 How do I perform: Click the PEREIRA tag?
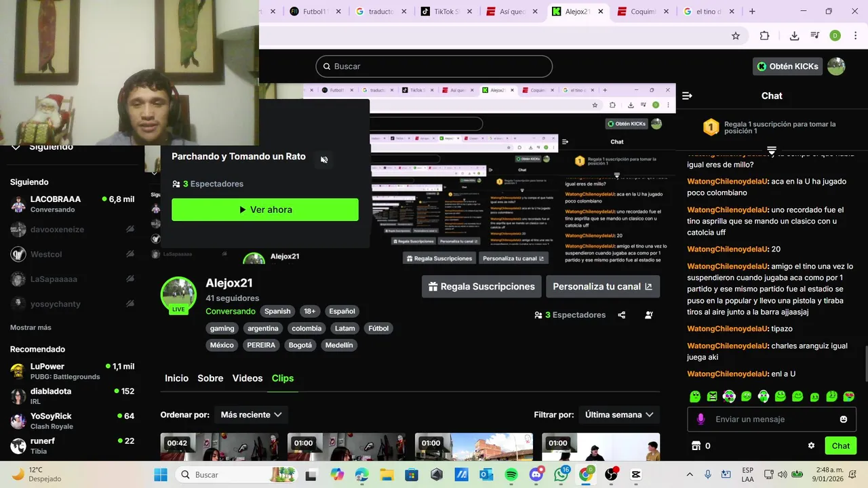coord(261,345)
